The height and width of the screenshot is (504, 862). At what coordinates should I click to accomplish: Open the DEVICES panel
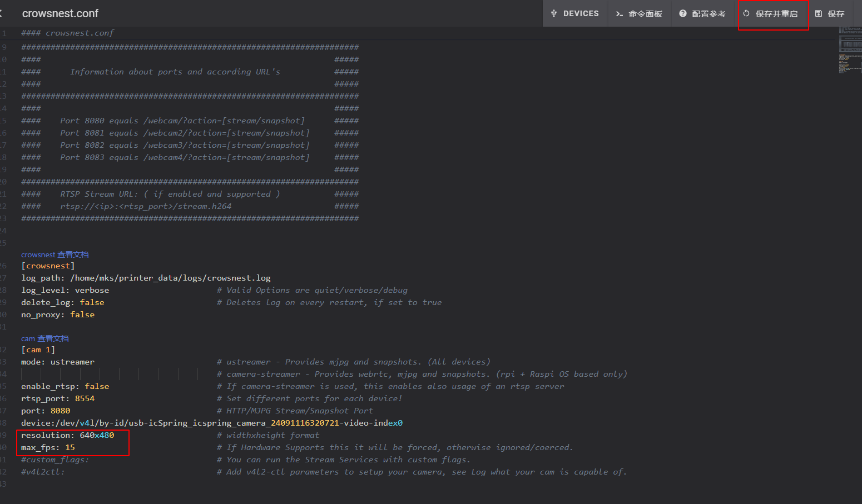(x=580, y=13)
